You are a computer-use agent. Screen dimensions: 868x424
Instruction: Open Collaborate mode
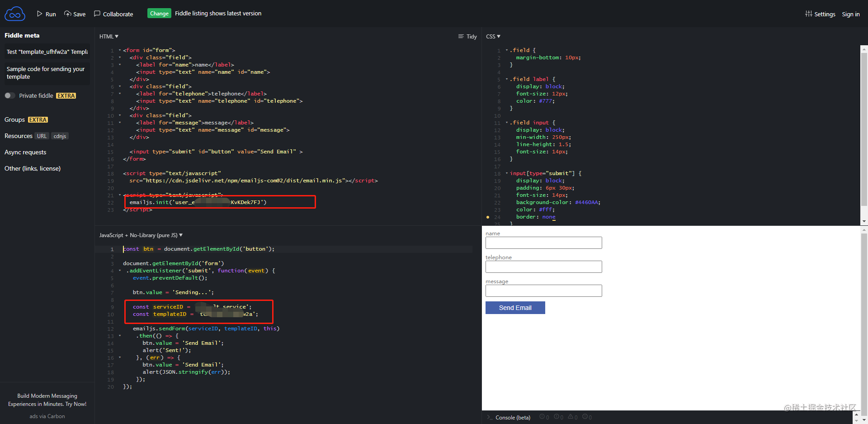point(113,14)
